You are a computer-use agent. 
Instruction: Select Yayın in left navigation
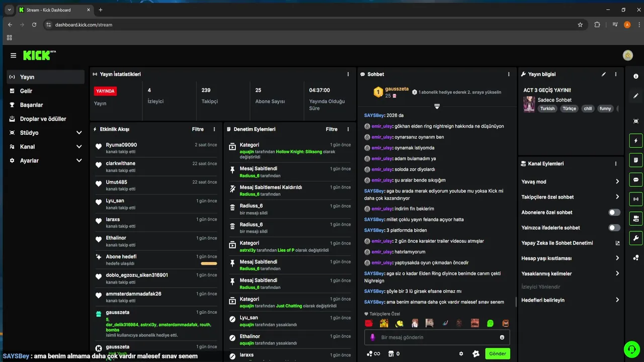[45, 77]
